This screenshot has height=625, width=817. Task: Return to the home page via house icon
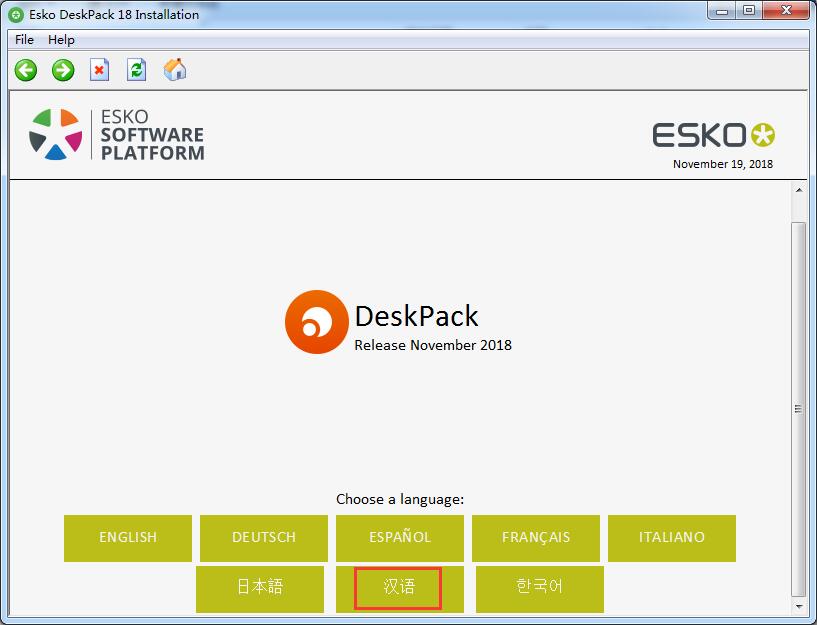(175, 69)
